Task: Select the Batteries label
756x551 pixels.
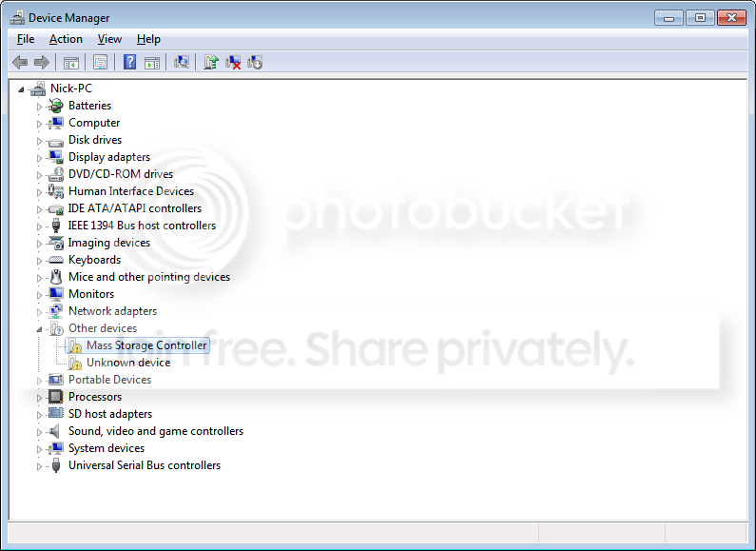Action: pos(89,106)
